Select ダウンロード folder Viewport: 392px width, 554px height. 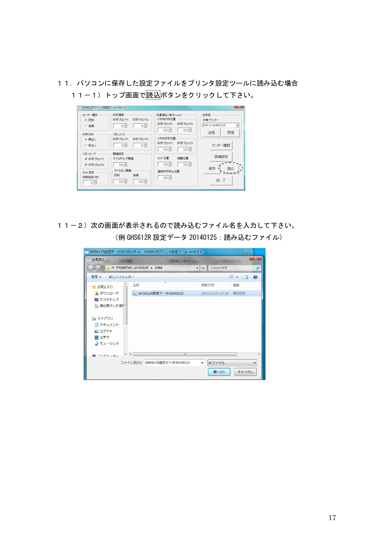107,293
